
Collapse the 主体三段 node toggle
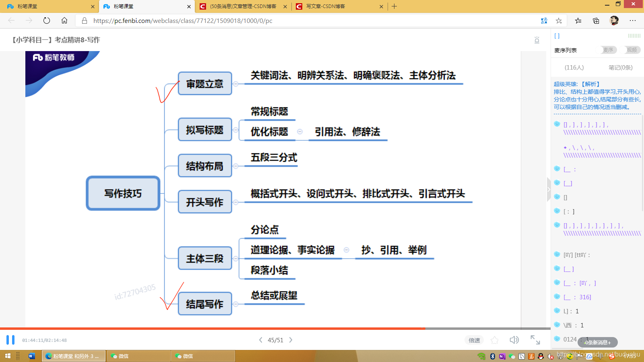236,258
